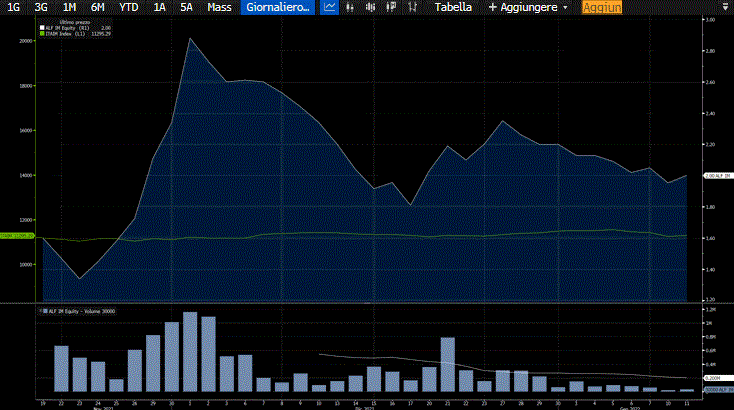This screenshot has width=734, height=410.
Task: Select the Mass maximum range
Action: [x=219, y=7]
